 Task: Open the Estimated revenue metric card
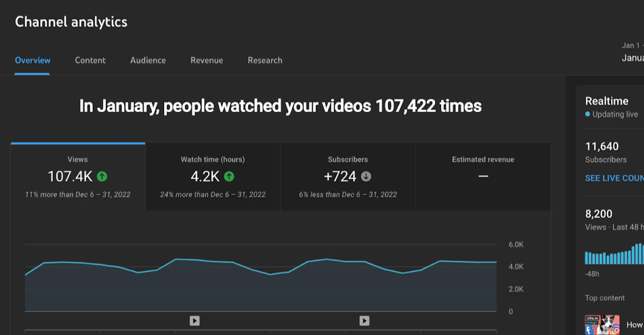tap(483, 176)
